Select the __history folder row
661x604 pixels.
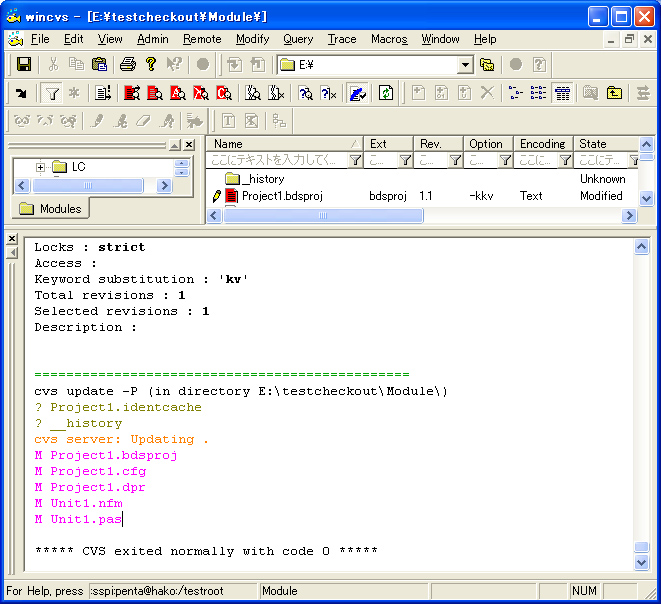coord(422,179)
